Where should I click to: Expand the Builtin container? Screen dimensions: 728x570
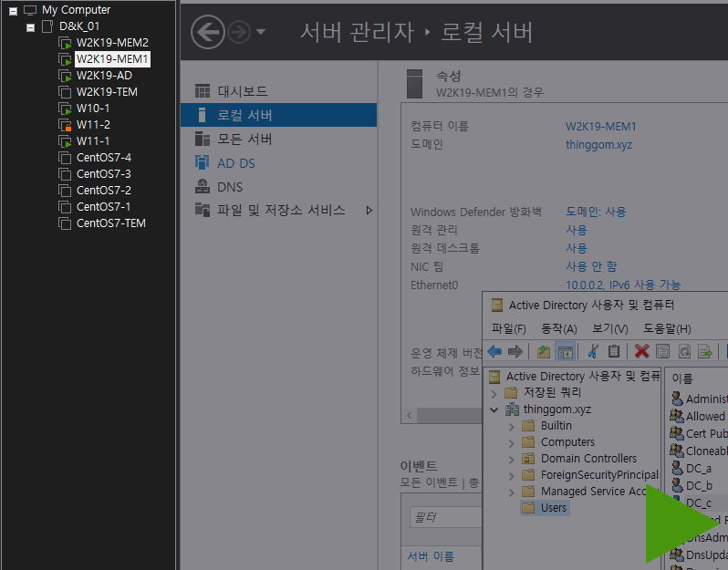tap(511, 427)
